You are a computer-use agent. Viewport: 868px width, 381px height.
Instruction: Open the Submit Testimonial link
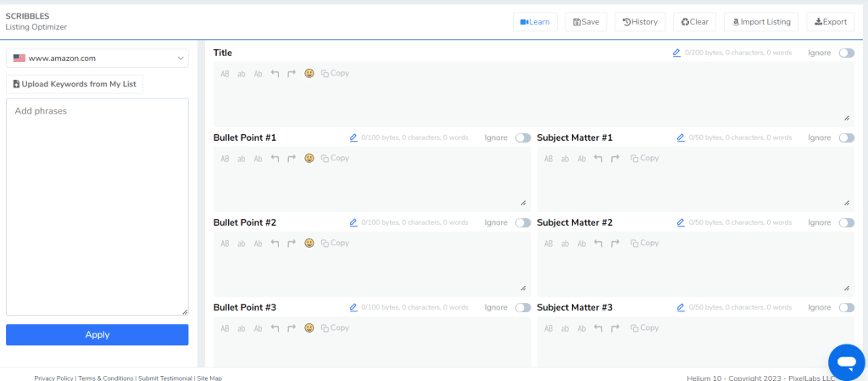[x=165, y=378]
